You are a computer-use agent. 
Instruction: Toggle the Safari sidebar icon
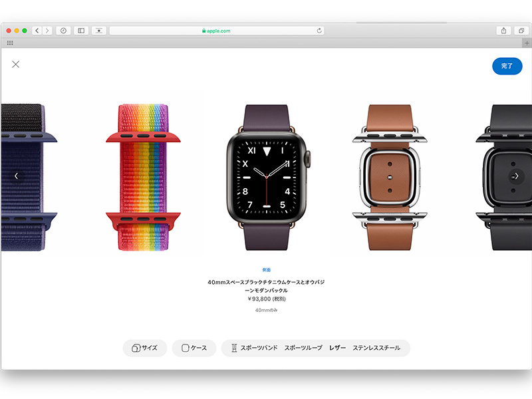(81, 31)
